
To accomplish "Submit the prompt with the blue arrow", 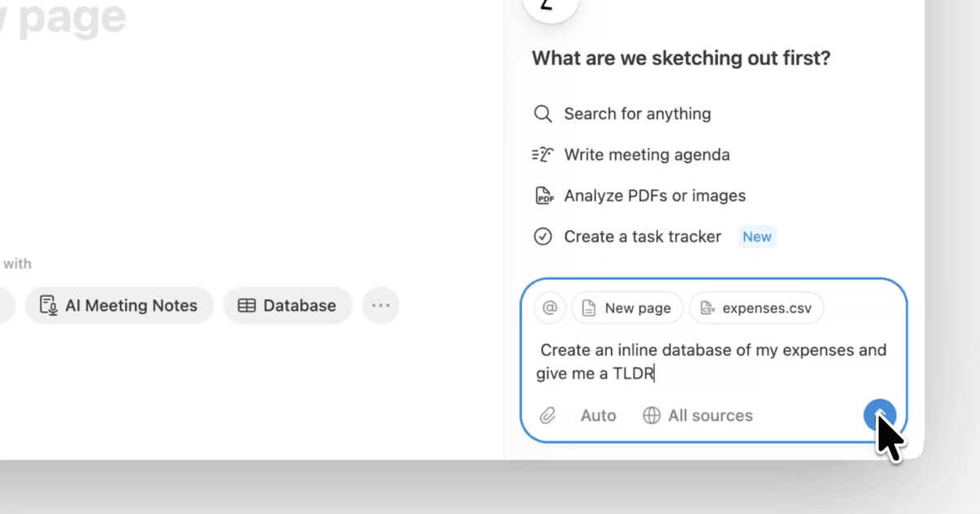I will (x=880, y=415).
